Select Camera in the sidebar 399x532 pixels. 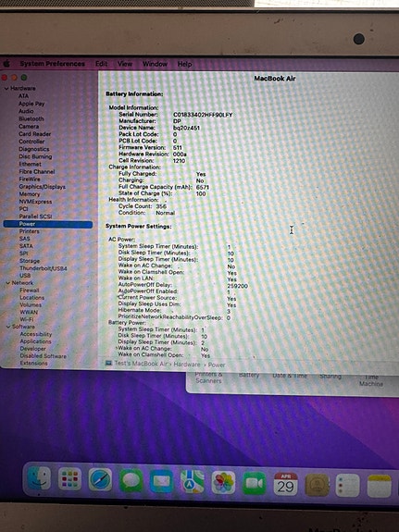[x=29, y=126]
